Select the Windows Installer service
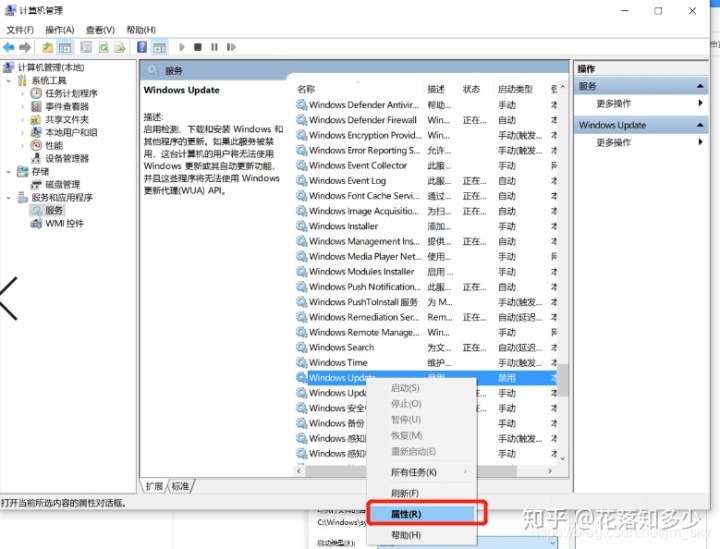This screenshot has height=549, width=720. pos(343,226)
